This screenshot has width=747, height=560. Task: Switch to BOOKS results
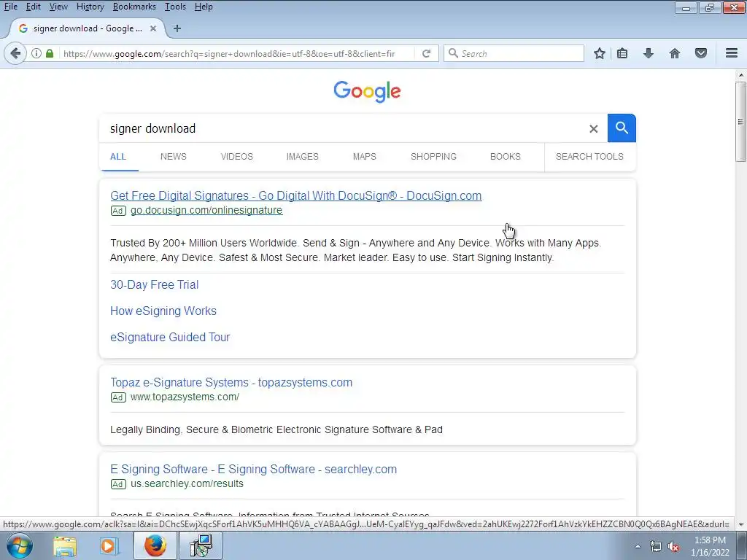(x=506, y=157)
